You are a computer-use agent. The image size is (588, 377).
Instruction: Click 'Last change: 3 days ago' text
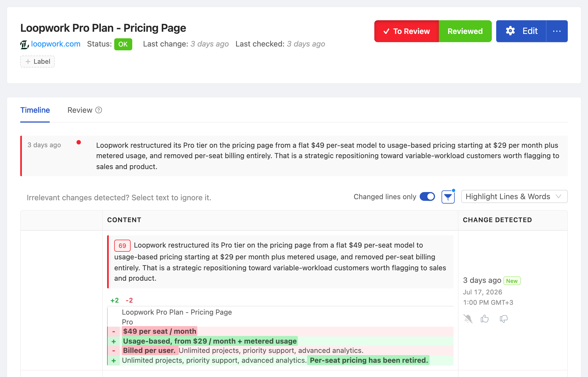click(186, 44)
